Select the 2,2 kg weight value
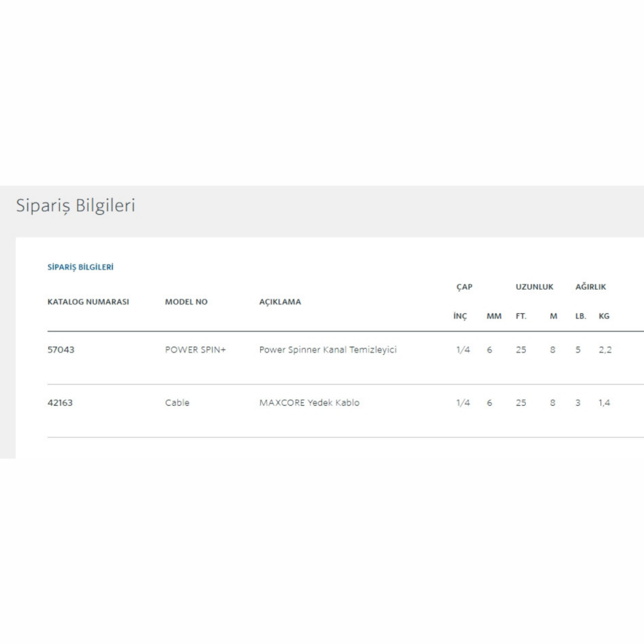644x644 pixels. coord(605,350)
